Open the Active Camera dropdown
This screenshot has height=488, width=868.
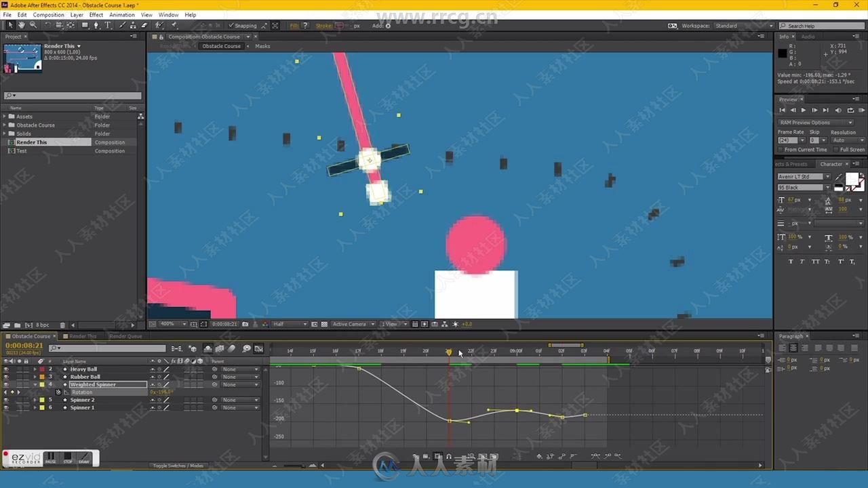point(353,324)
